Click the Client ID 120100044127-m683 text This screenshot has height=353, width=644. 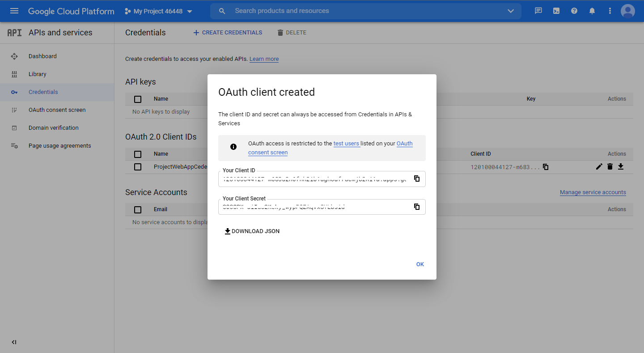[505, 167]
